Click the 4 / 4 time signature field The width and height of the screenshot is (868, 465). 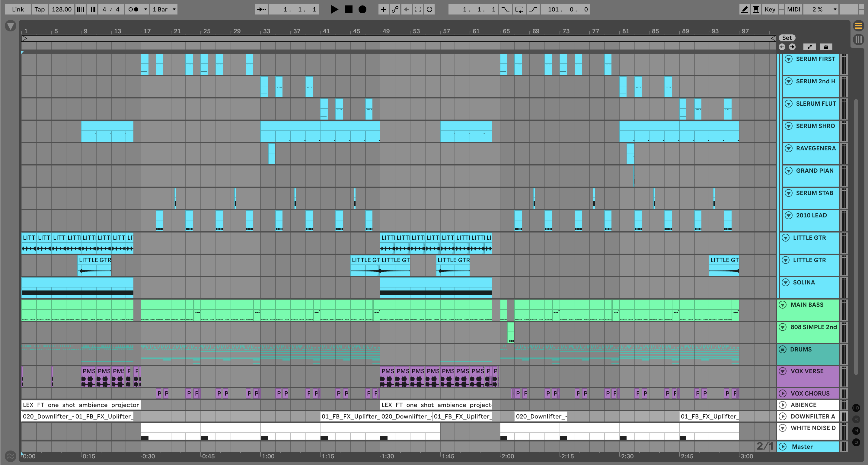(x=111, y=9)
